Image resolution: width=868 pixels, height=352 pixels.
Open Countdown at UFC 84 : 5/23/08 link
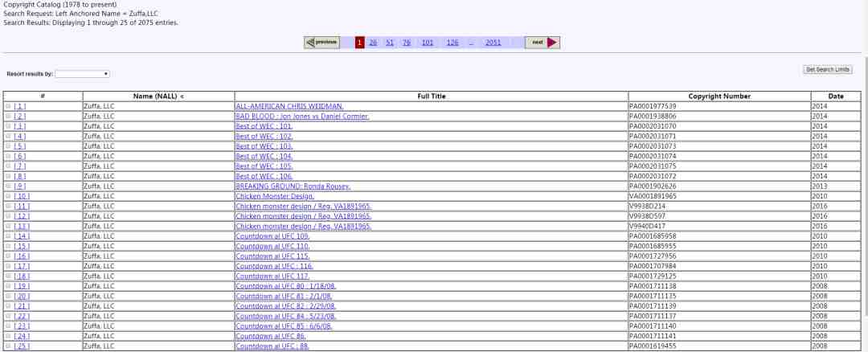coord(285,316)
